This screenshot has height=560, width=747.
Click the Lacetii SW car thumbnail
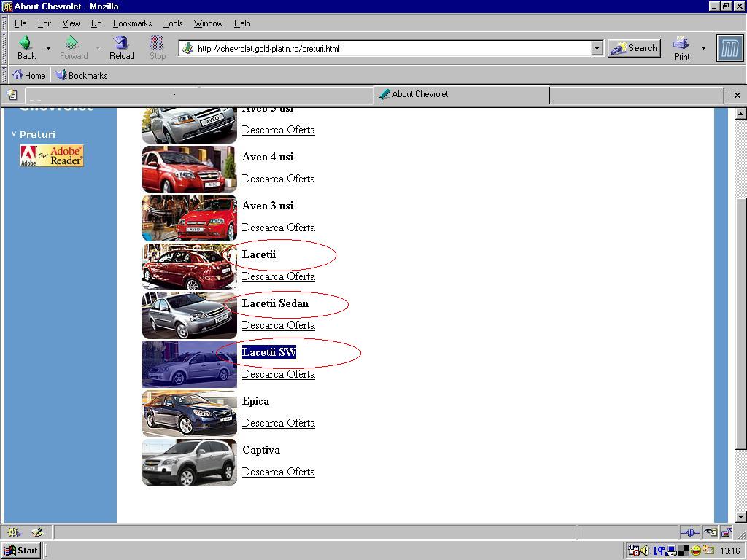coord(190,365)
